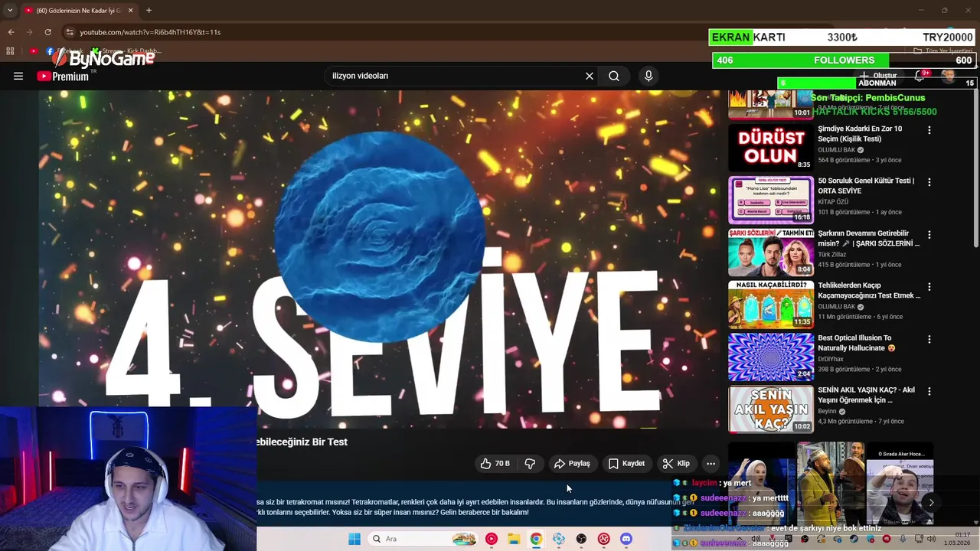Like the video showing 70 B
This screenshot has width=980, height=551.
click(x=495, y=463)
